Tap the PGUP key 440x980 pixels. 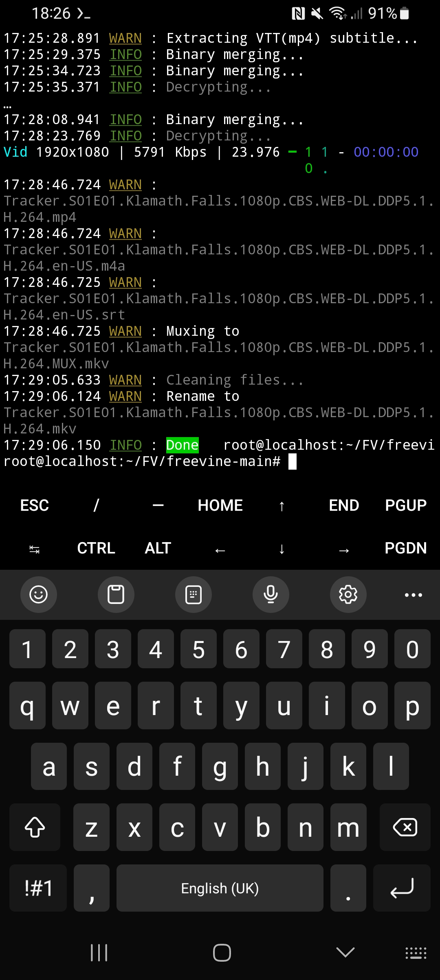[x=406, y=505]
